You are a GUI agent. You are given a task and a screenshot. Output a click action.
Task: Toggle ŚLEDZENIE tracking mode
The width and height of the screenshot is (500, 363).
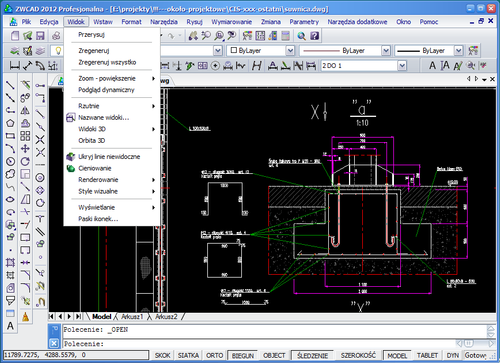click(x=312, y=355)
